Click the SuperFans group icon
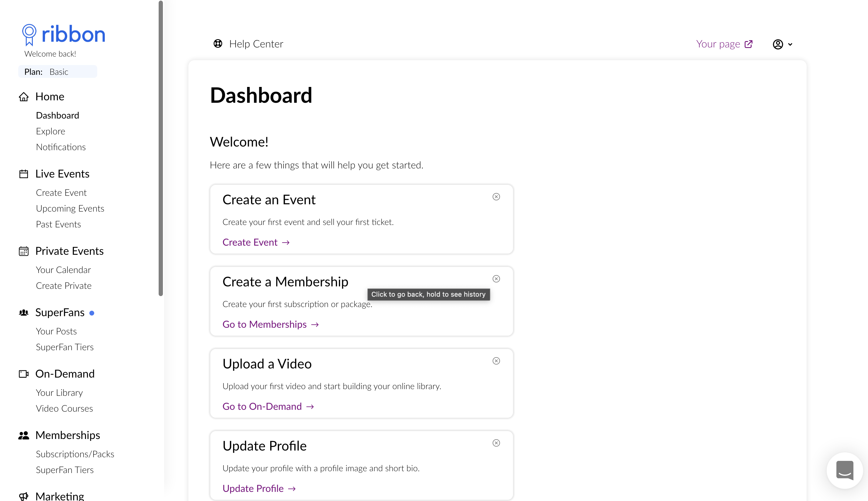Image resolution: width=868 pixels, height=501 pixels. tap(24, 313)
